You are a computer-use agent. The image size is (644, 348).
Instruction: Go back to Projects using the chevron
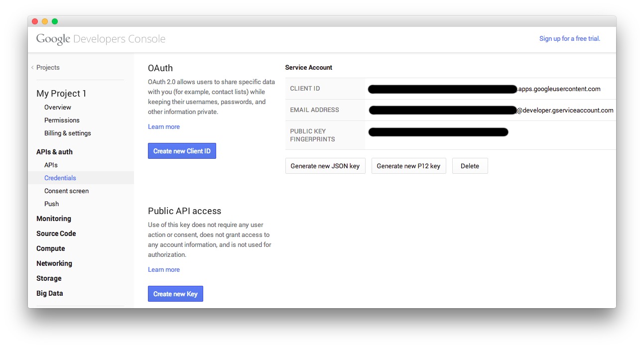pos(32,68)
